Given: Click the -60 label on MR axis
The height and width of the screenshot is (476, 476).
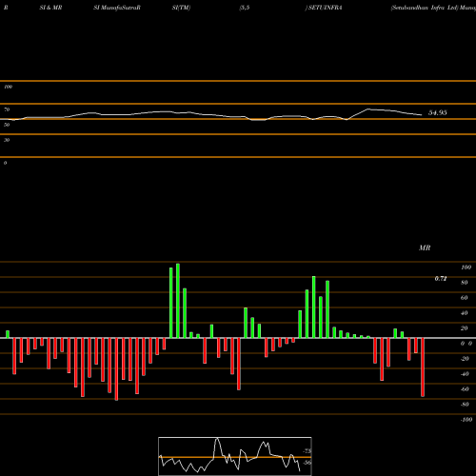Looking at the screenshot, I should [x=465, y=389].
